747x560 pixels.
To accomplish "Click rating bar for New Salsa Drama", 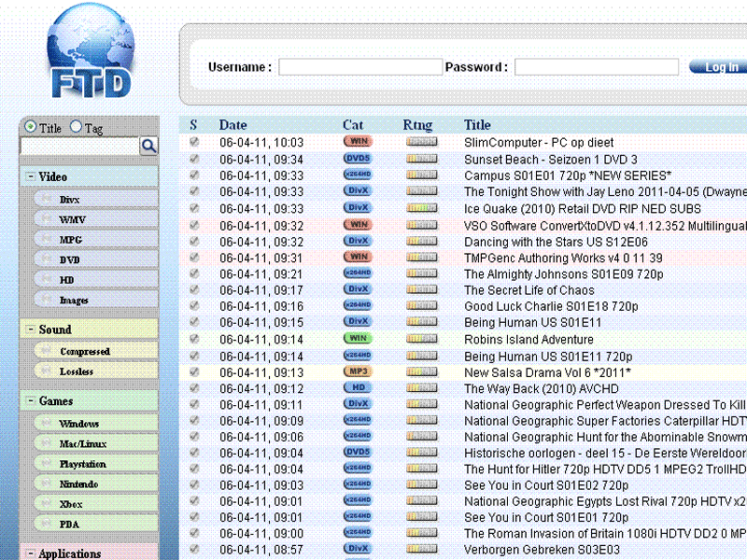I will coord(422,371).
